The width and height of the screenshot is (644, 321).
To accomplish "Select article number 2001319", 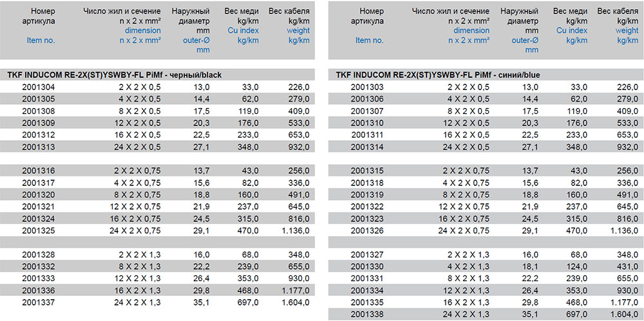I will (x=367, y=194).
